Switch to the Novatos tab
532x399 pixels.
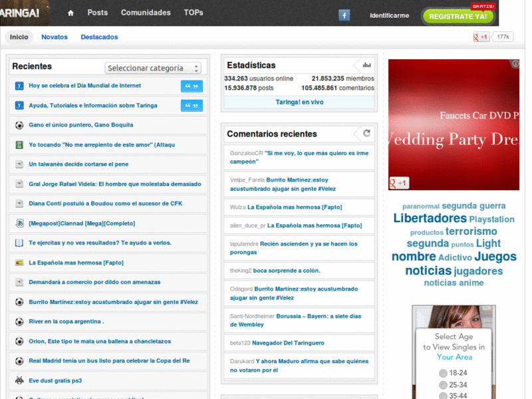pos(55,37)
